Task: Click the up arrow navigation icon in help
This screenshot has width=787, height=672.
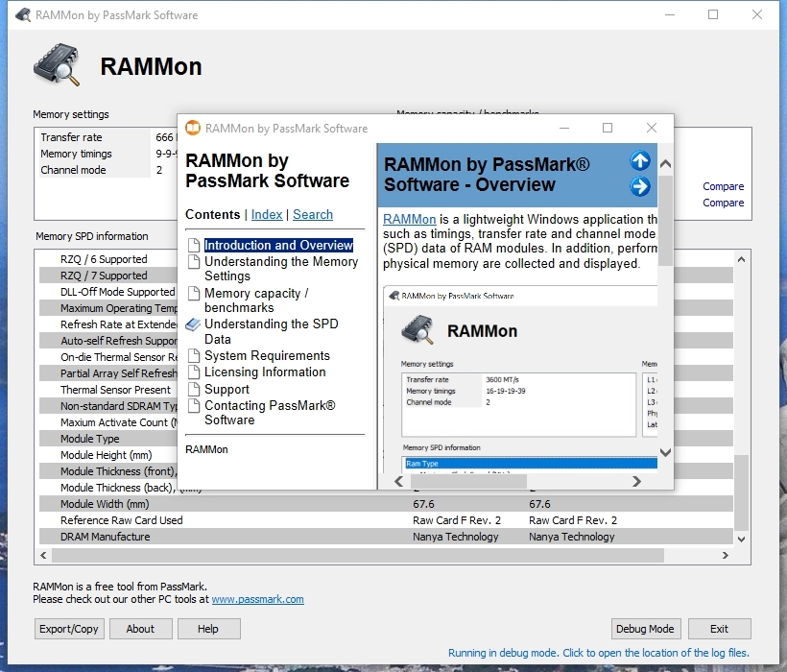Action: point(639,160)
